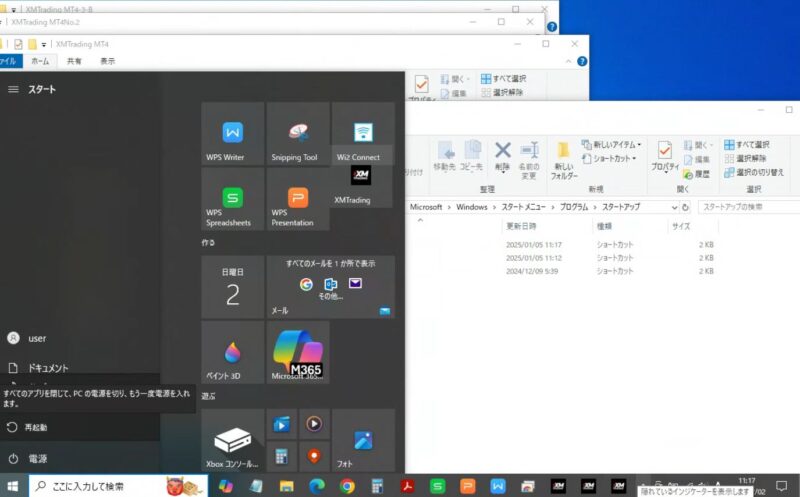Select the file row dated 2024/12/09 5:39
800x497 pixels.
[563, 271]
